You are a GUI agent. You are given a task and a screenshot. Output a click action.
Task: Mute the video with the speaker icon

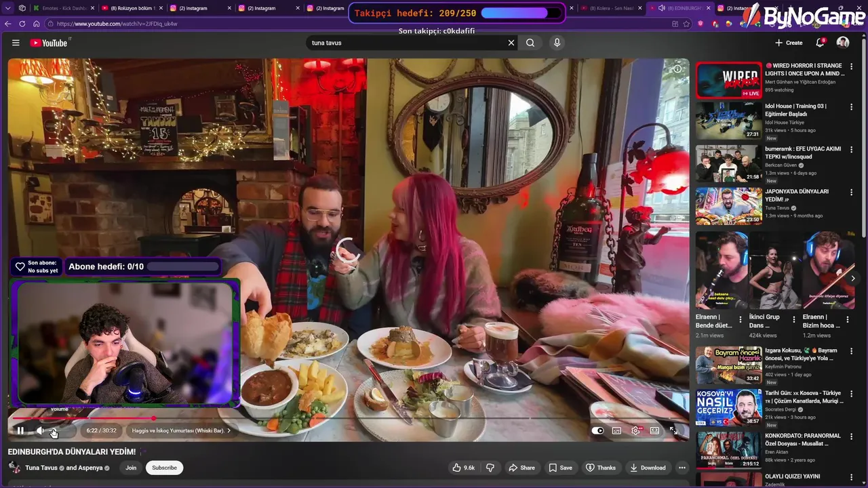[40, 430]
